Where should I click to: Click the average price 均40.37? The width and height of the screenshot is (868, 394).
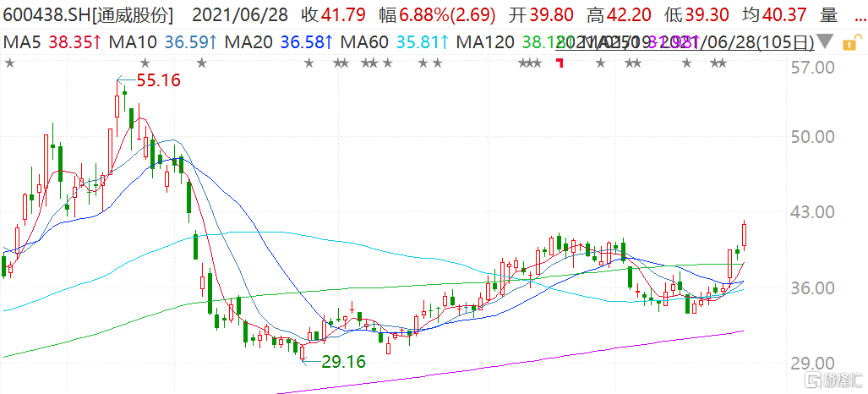(x=774, y=15)
